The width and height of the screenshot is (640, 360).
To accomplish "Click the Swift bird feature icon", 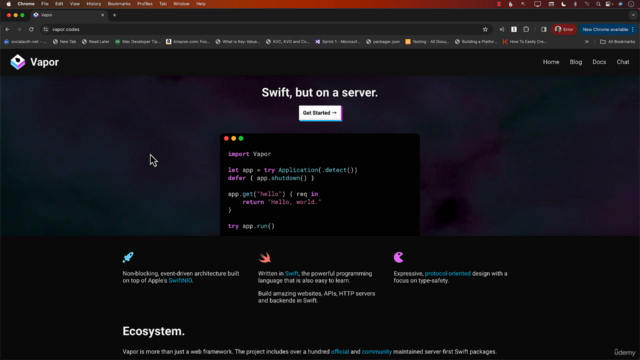I will (x=264, y=257).
